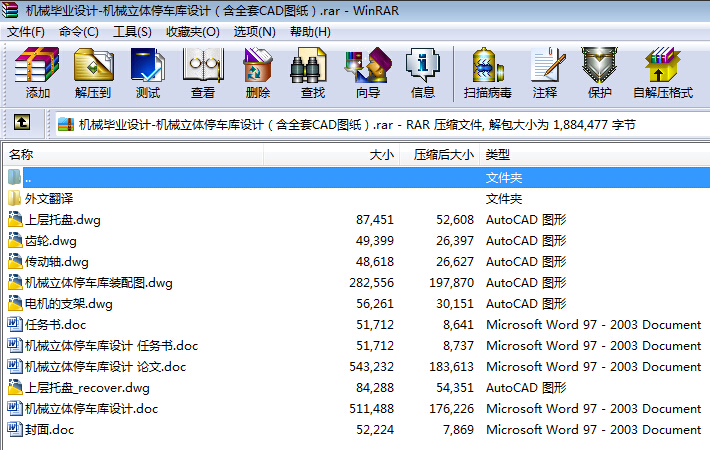Click the Word icon of 任务书.doc
Image resolution: width=710 pixels, height=450 pixels.
[x=14, y=324]
